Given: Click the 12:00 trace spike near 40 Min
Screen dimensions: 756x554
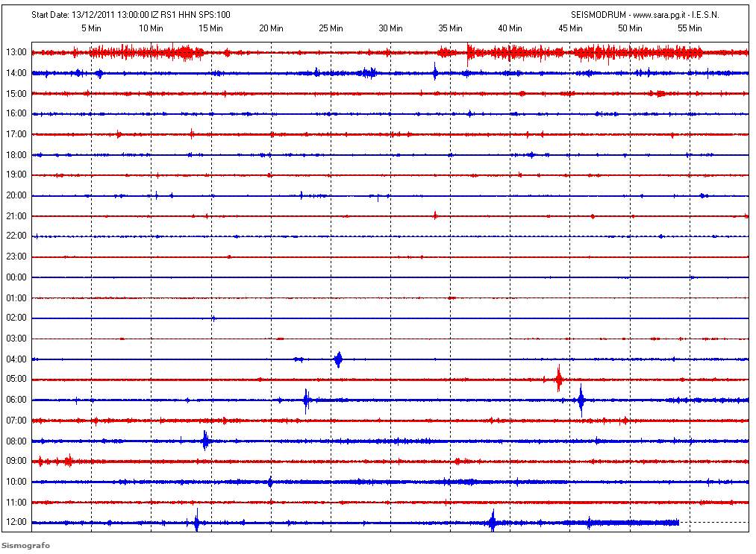Looking at the screenshot, I should (x=492, y=521).
